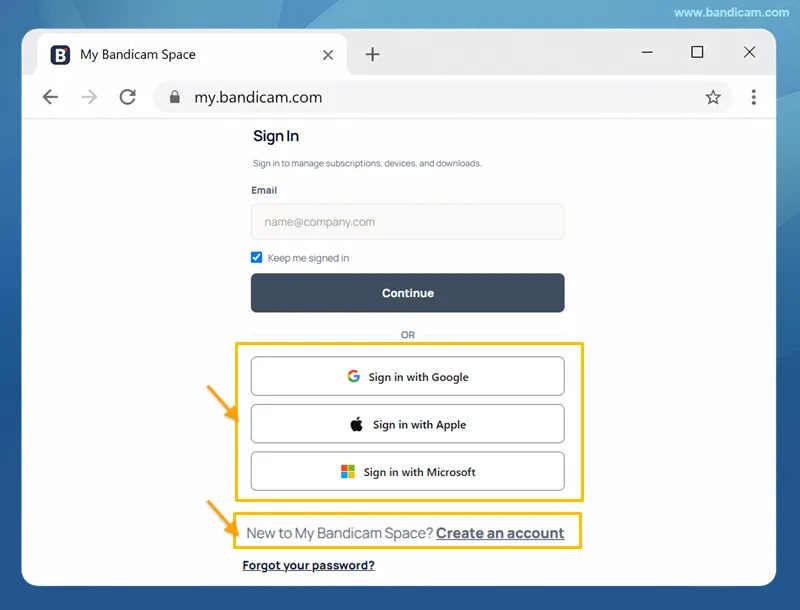Open the Create an account link

click(x=500, y=533)
